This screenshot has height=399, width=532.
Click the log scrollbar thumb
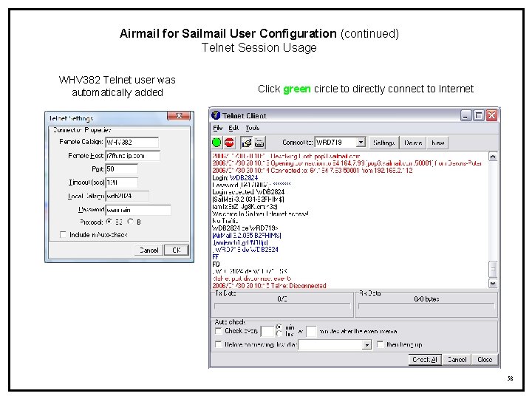coord(493,270)
